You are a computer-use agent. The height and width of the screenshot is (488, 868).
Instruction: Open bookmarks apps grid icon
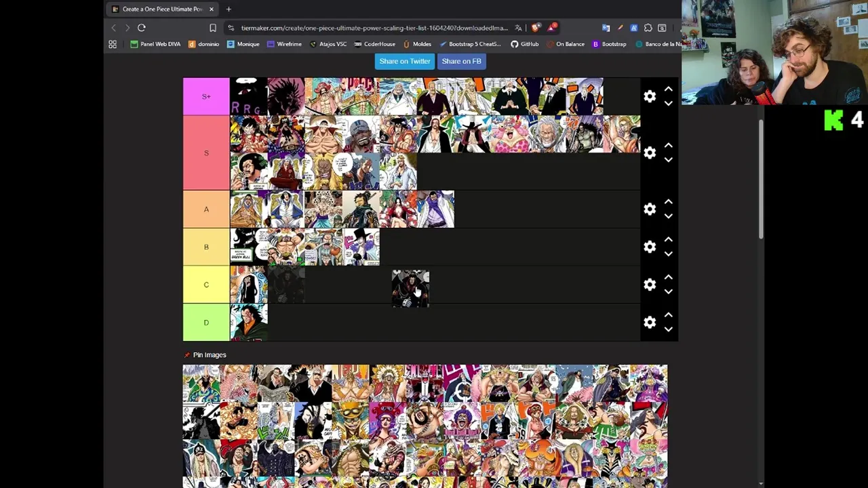click(113, 44)
